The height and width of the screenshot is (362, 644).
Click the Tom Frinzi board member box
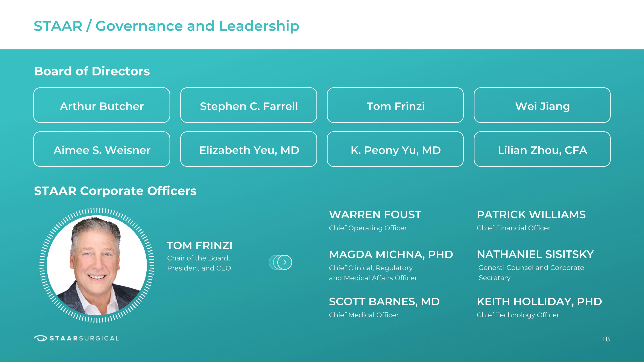(x=395, y=105)
